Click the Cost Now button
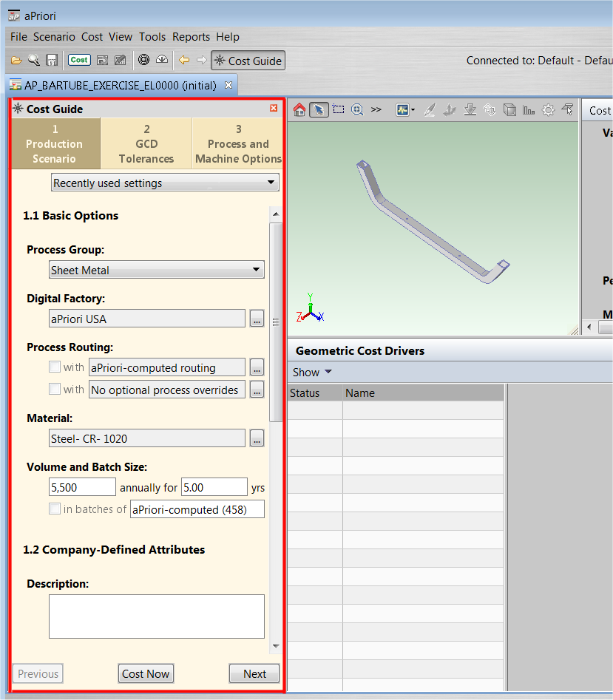 [x=146, y=673]
